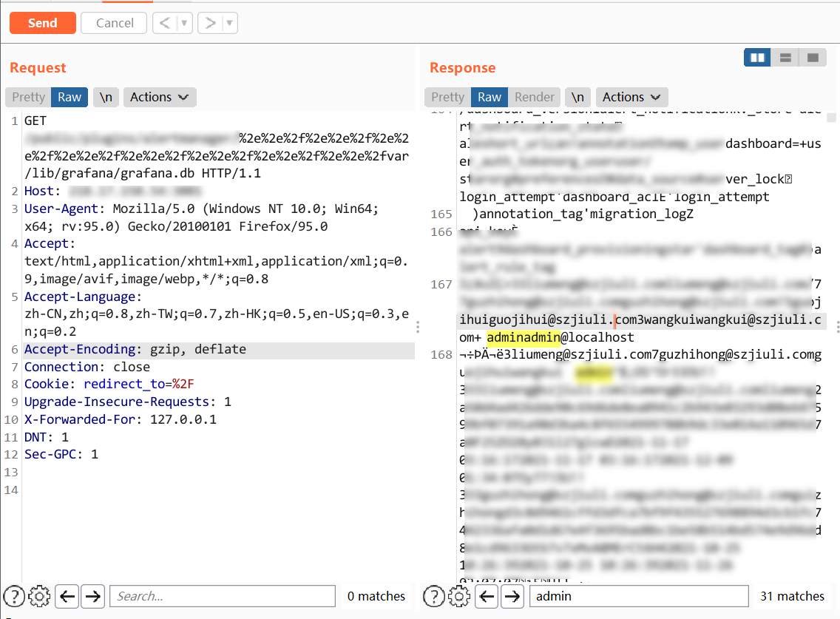Select side-by-side split layout icon
The height and width of the screenshot is (619, 840).
[x=757, y=58]
